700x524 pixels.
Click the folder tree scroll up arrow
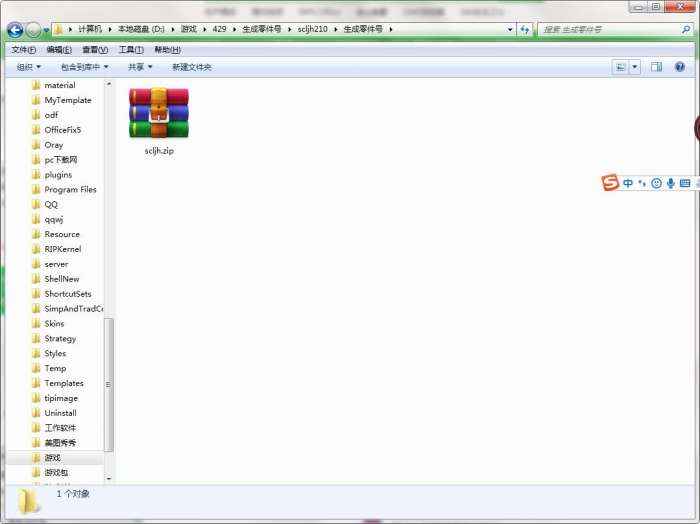[x=108, y=83]
